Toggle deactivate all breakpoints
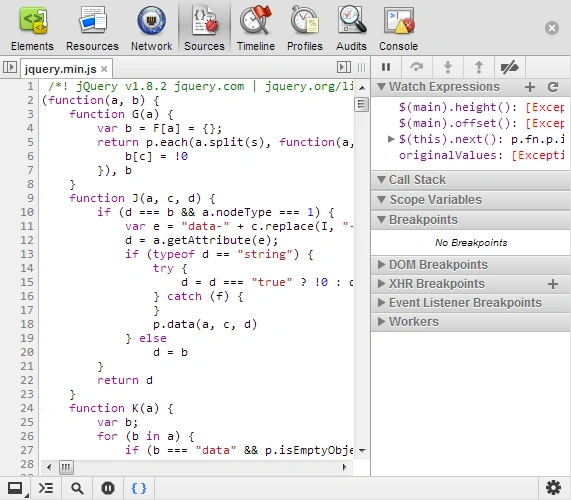This screenshot has height=500, width=571. (x=509, y=67)
